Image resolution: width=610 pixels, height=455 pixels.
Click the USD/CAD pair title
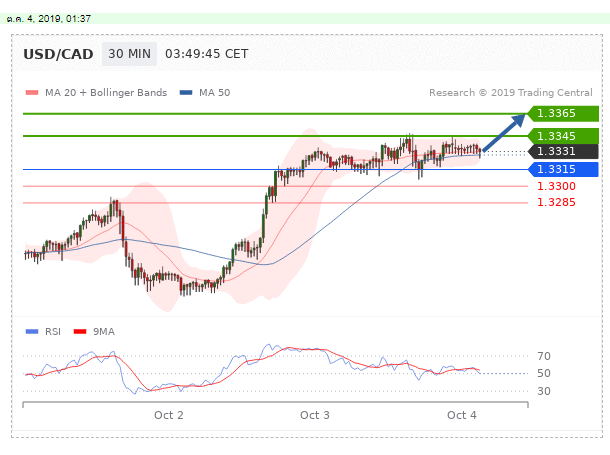(x=58, y=54)
